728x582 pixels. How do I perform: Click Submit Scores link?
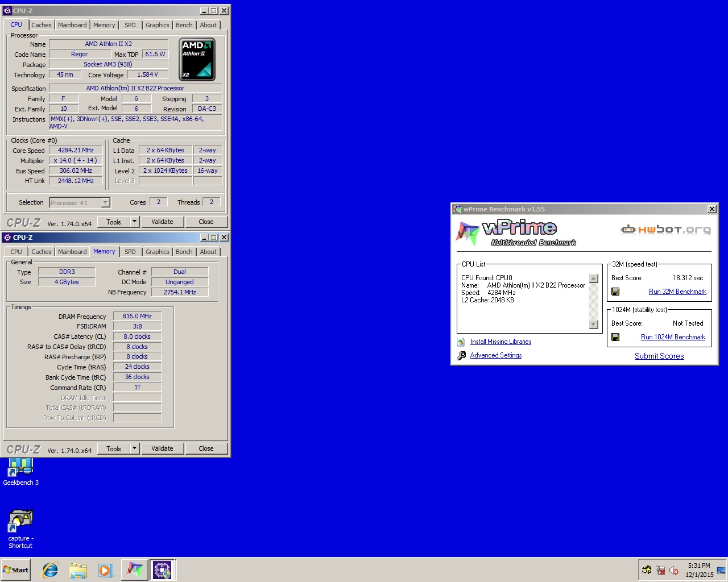point(659,356)
